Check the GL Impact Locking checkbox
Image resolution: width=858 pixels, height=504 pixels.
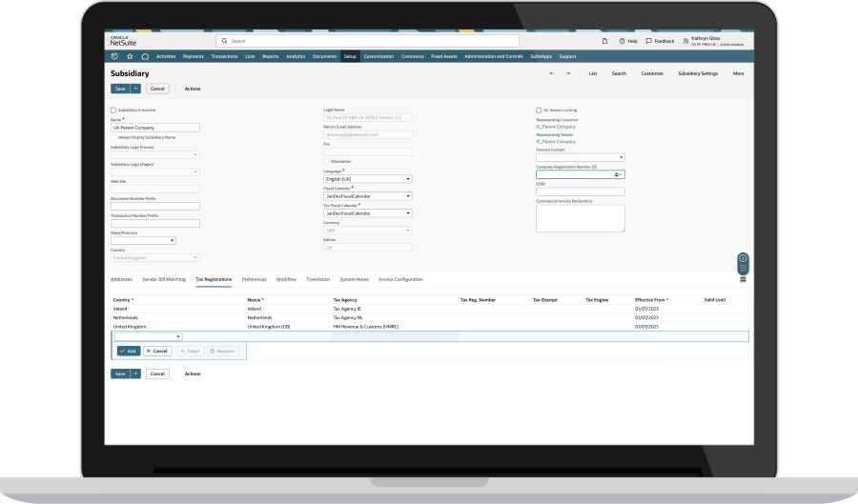coord(539,110)
